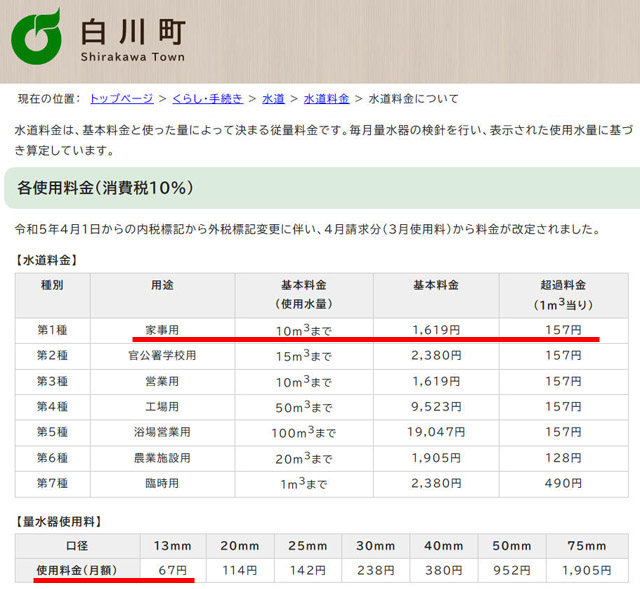Click the 19,047円 base fee cell
This screenshot has height=589, width=640.
436,432
